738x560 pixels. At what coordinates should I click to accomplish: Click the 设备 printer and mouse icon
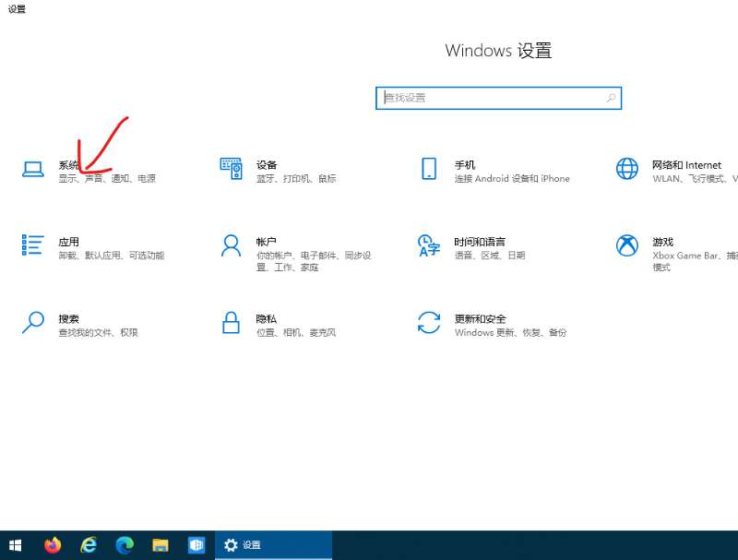coord(231,170)
